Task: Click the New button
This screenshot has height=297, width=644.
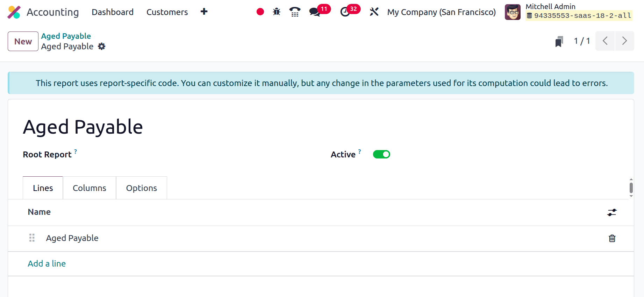Action: pyautogui.click(x=23, y=41)
